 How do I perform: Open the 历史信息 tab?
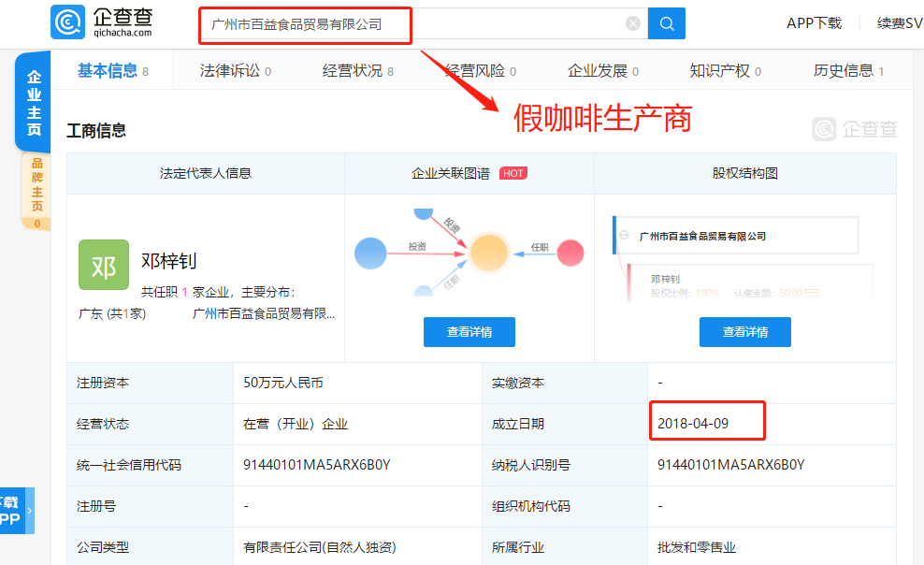848,71
